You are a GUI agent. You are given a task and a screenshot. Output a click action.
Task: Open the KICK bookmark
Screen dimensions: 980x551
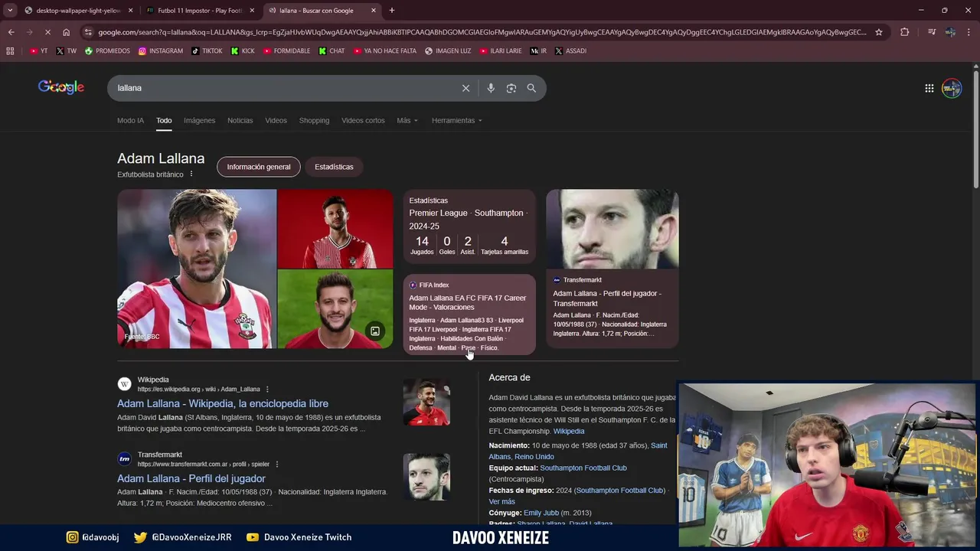(x=243, y=51)
